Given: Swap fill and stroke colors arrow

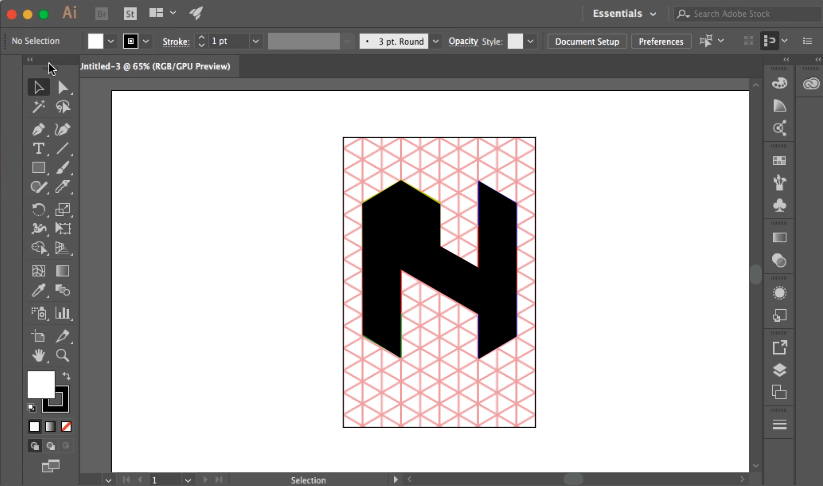Looking at the screenshot, I should click(x=66, y=376).
